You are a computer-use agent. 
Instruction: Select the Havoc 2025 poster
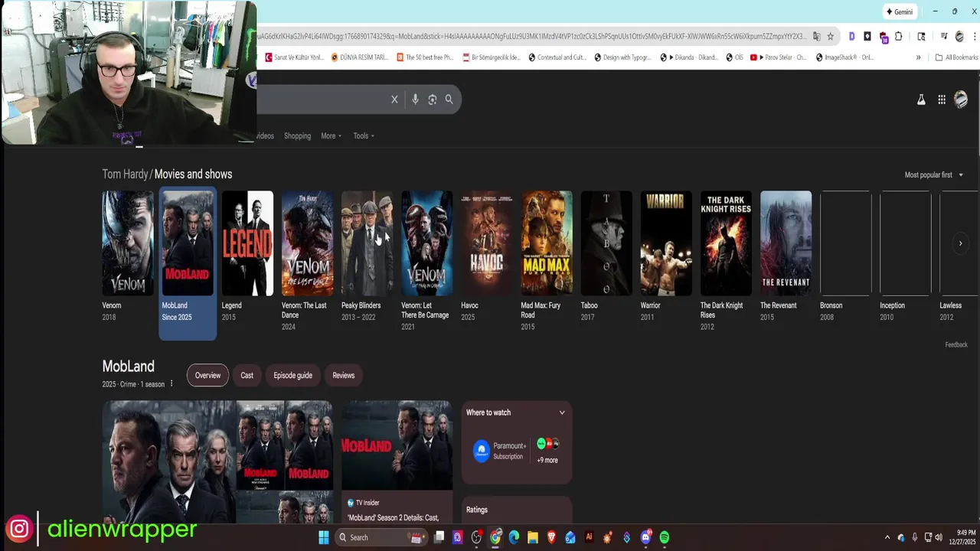(486, 243)
